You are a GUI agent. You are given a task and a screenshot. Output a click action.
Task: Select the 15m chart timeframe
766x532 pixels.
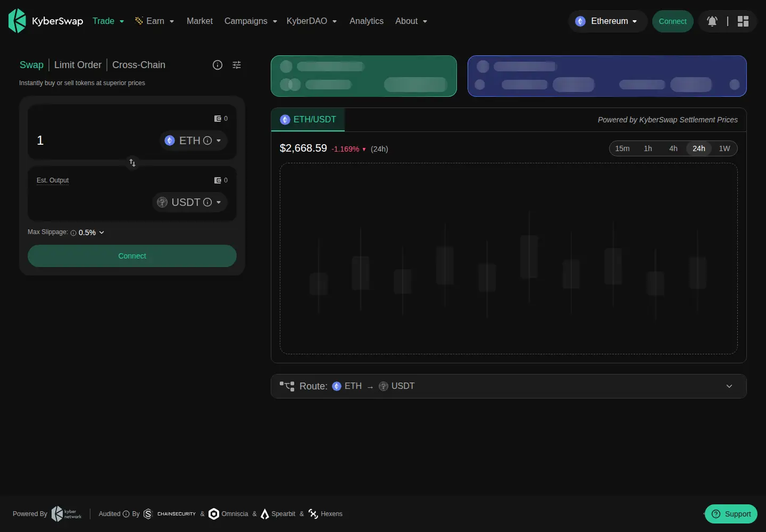coord(622,148)
